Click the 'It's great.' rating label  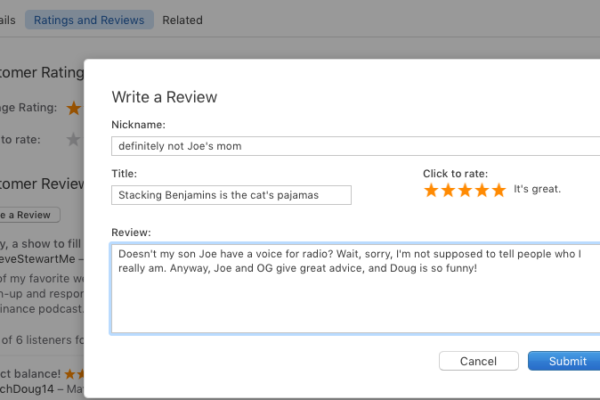(x=537, y=189)
